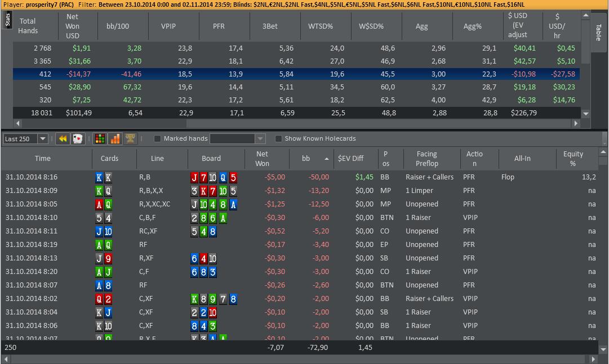Sort hands by Board column header
The height and width of the screenshot is (364, 609).
pos(211,158)
